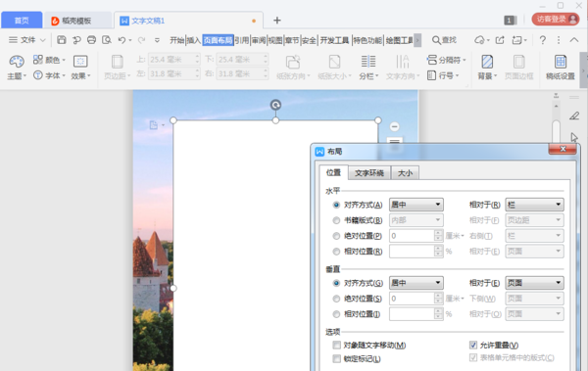
Task: Open the 背景 background icon
Action: (x=487, y=62)
